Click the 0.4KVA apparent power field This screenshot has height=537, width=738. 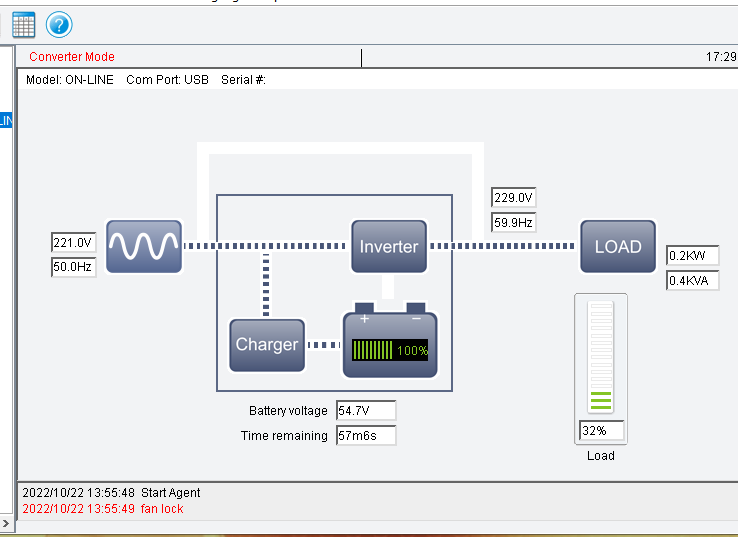click(692, 281)
